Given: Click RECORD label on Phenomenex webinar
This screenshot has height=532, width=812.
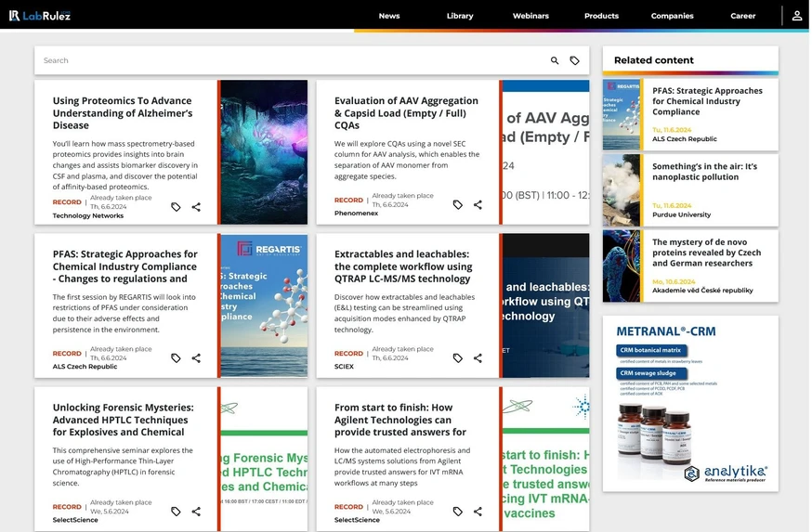Looking at the screenshot, I should (348, 201).
